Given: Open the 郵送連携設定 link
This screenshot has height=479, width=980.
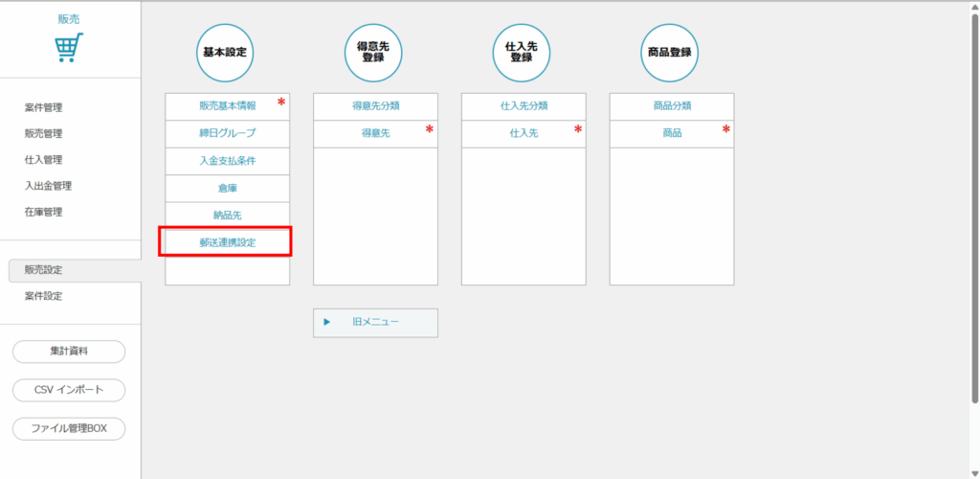Looking at the screenshot, I should 228,243.
